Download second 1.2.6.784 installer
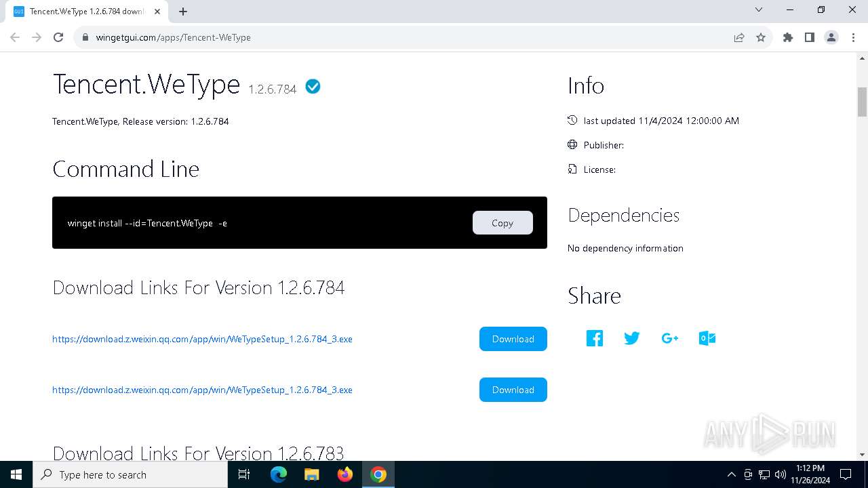This screenshot has width=868, height=488. point(513,390)
